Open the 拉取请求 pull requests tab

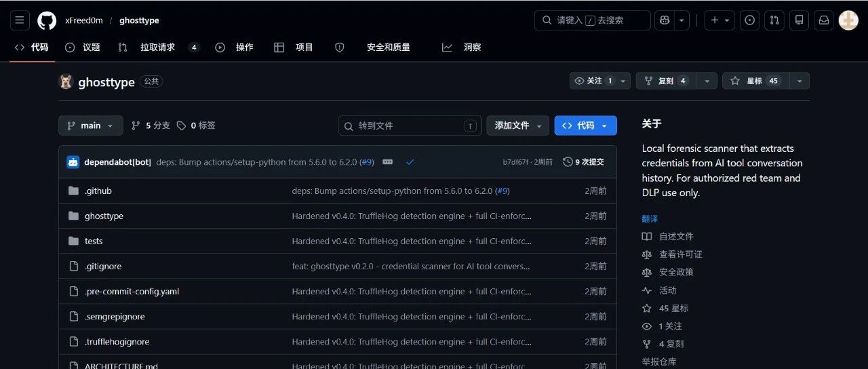click(159, 47)
